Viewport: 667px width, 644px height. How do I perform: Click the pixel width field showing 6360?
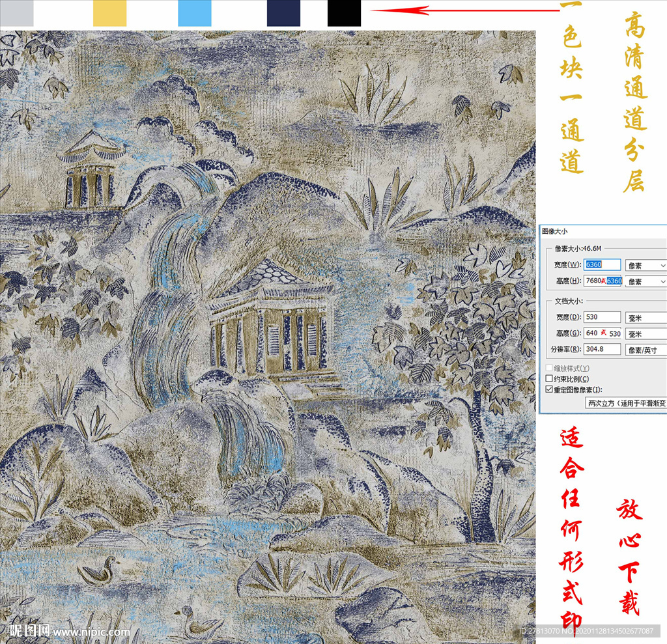[x=602, y=264]
